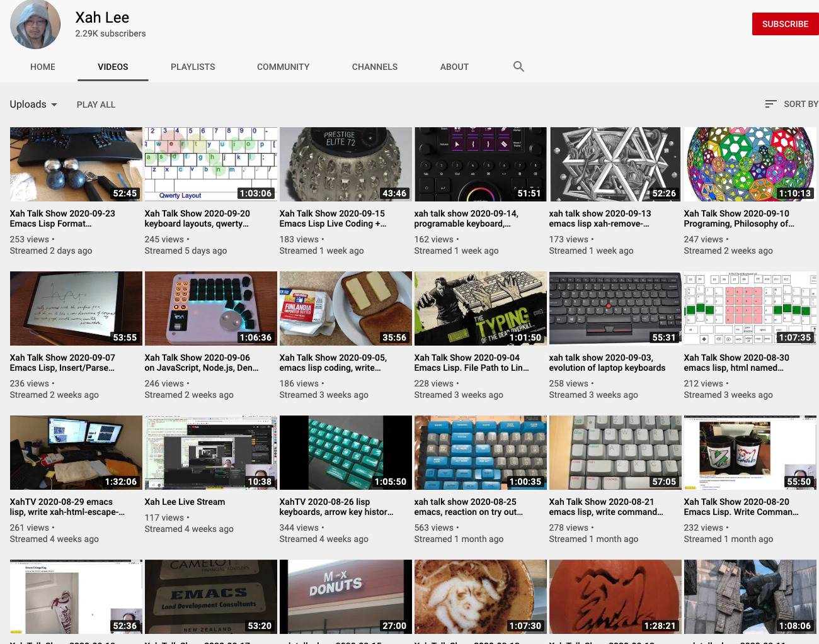Image resolution: width=819 pixels, height=644 pixels.
Task: Open title xah talk show 2020-08-25 emacs reaction
Action: coord(469,507)
